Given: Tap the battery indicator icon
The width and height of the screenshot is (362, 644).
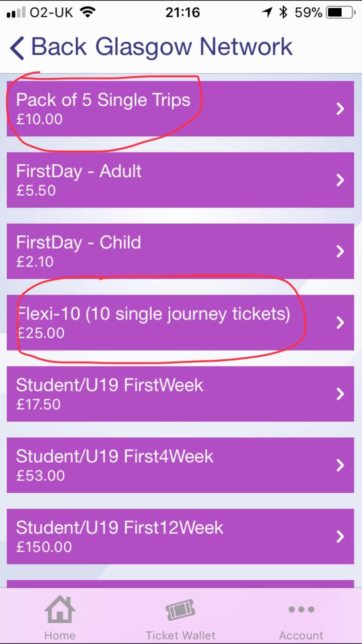Looking at the screenshot, I should pos(339,12).
